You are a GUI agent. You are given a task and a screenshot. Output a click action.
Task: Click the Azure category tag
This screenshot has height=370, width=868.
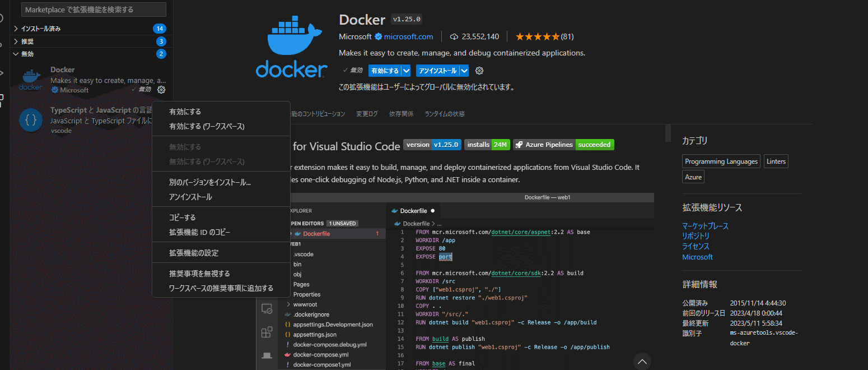[x=693, y=177]
